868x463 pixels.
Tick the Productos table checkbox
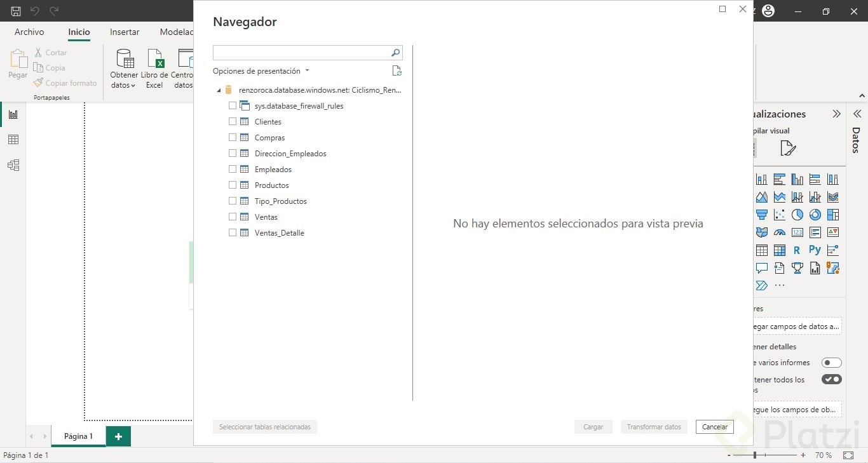click(233, 185)
